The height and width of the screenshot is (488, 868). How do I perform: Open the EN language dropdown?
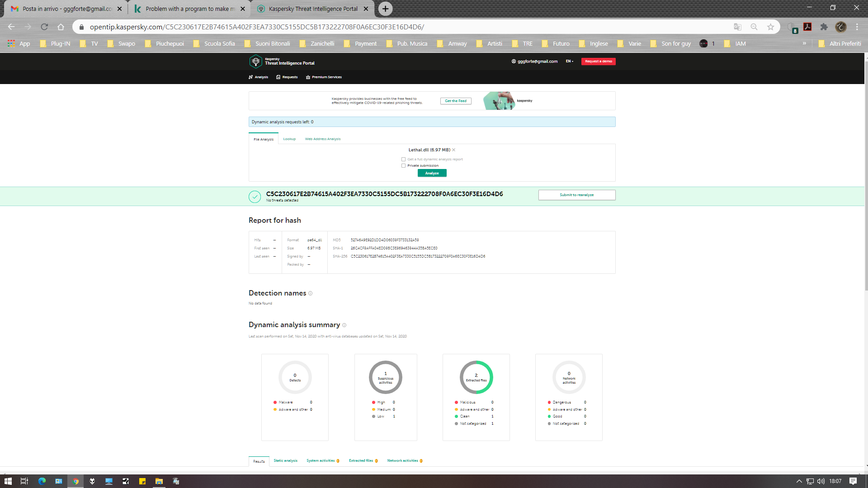pyautogui.click(x=569, y=61)
